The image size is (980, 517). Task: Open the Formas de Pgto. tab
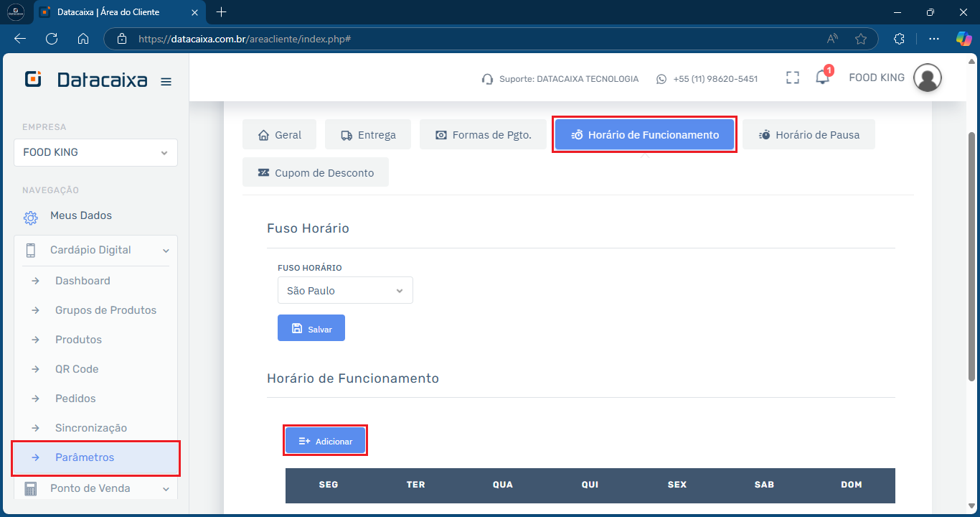click(484, 135)
